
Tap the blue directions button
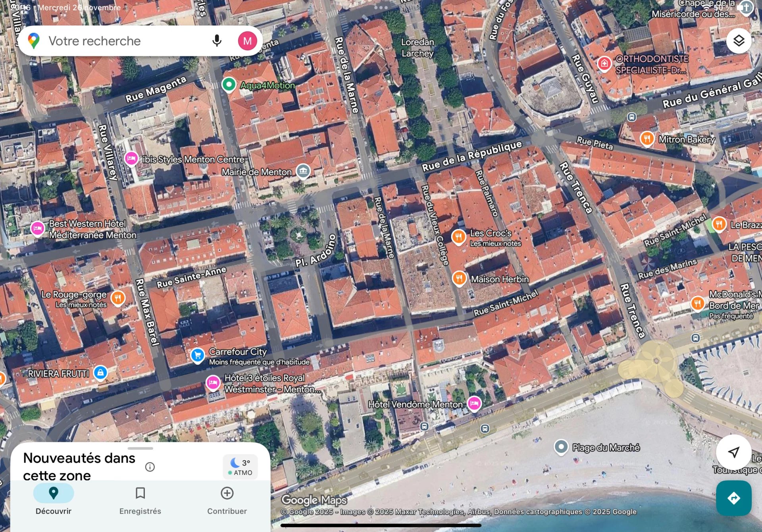tap(733, 498)
